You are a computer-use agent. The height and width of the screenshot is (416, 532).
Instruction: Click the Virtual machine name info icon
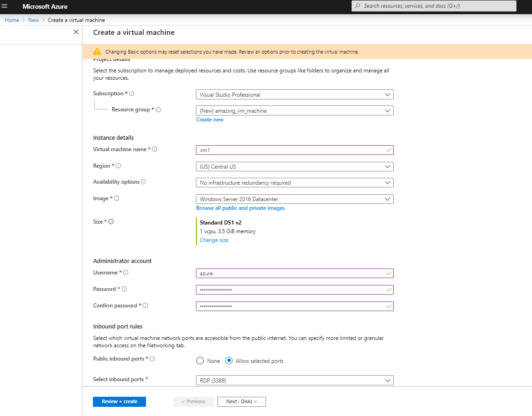[x=154, y=149]
